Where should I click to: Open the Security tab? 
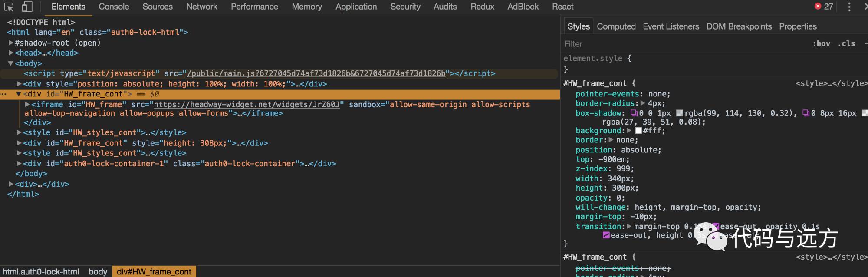tap(405, 7)
